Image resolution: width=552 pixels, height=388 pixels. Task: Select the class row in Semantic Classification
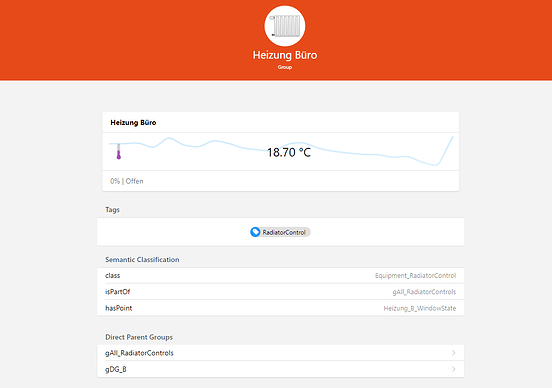click(x=281, y=275)
